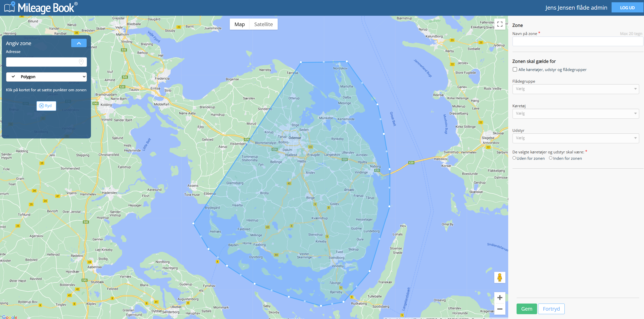Screen dimensions: 644x319
Task: Zoom in on the map
Action: pyautogui.click(x=500, y=298)
